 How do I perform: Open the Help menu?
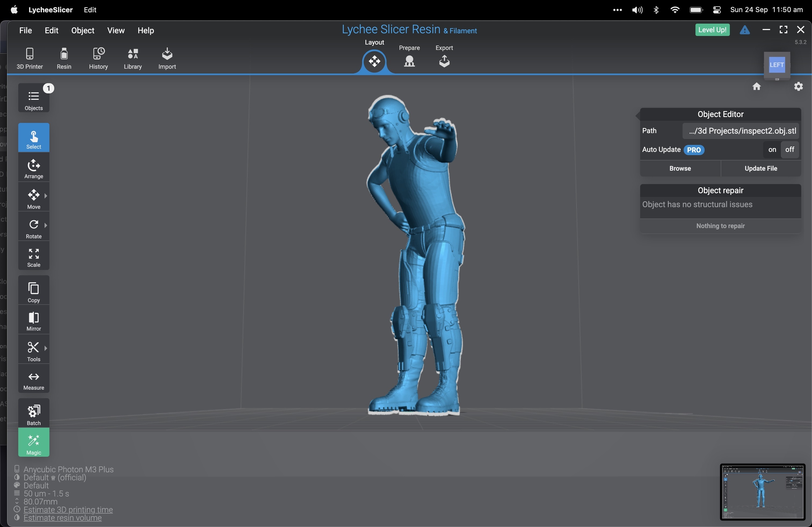point(146,30)
